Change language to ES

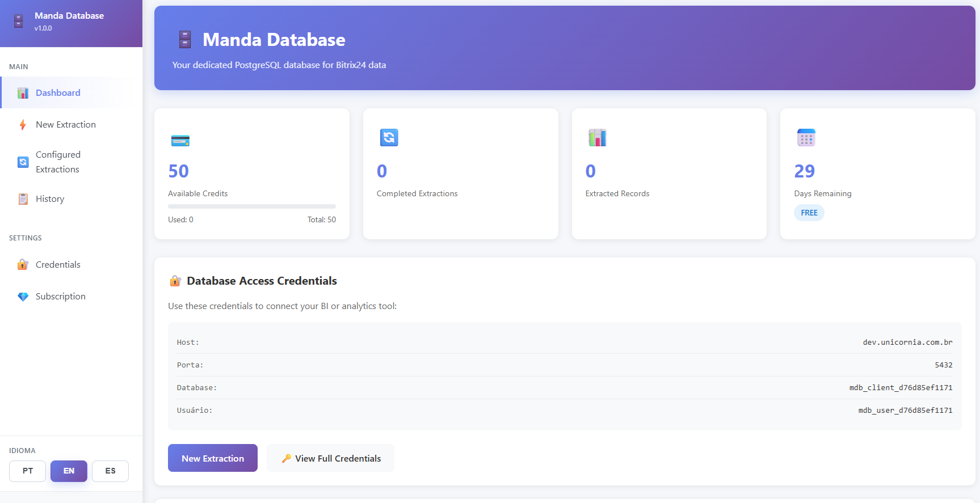pyautogui.click(x=110, y=471)
